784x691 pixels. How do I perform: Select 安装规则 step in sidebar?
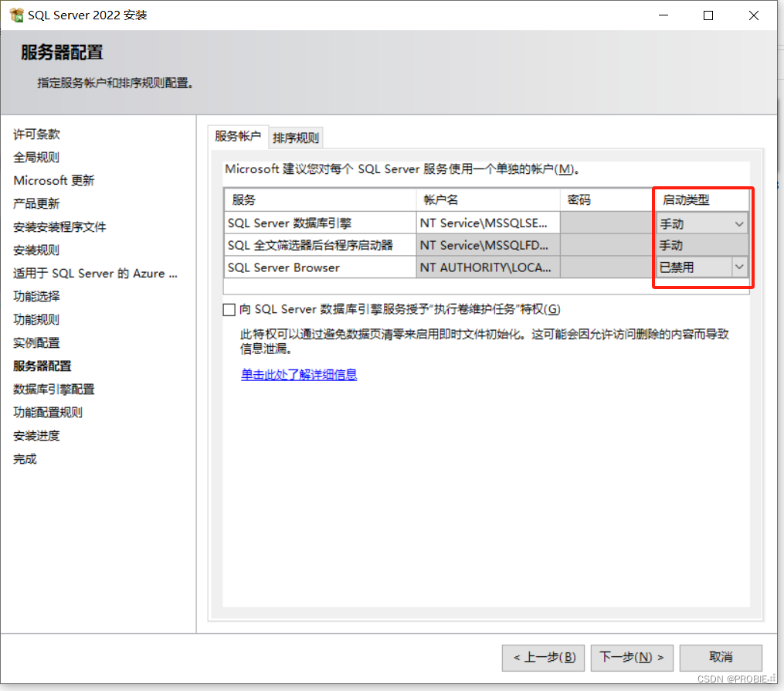point(36,250)
